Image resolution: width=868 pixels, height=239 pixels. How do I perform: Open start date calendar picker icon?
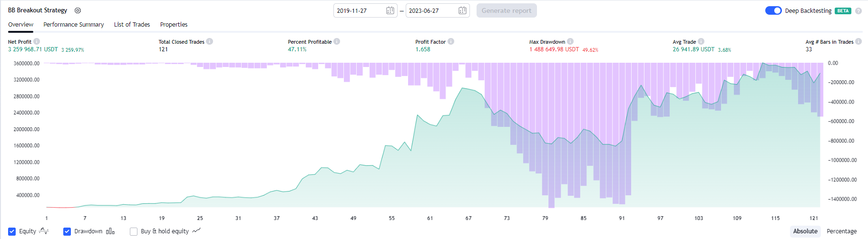click(x=390, y=10)
